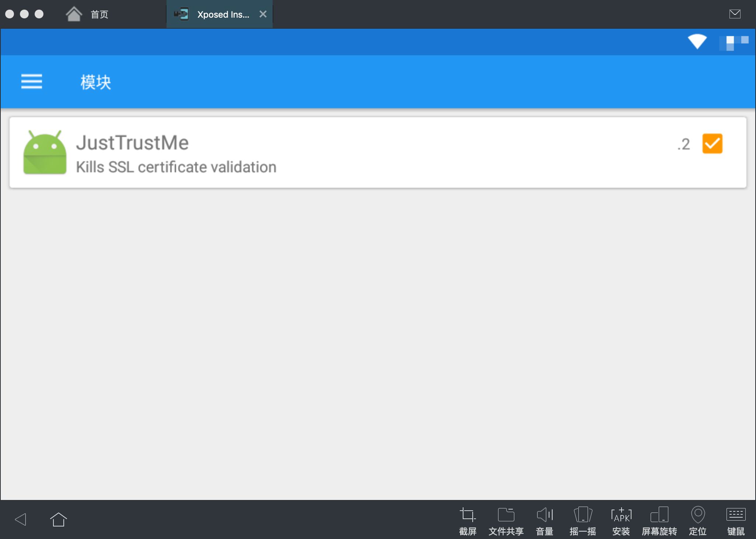Click the APK install (安装) icon
This screenshot has height=539, width=756.
621,515
